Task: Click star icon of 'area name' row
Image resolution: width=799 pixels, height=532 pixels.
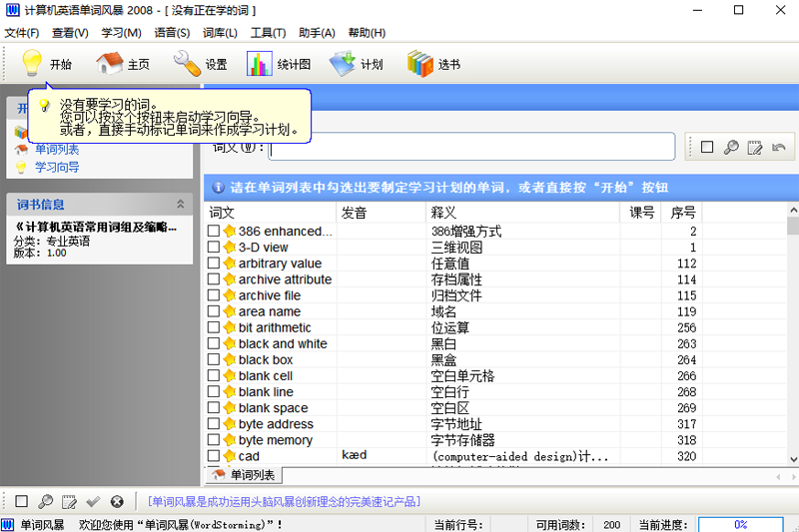Action: click(230, 311)
